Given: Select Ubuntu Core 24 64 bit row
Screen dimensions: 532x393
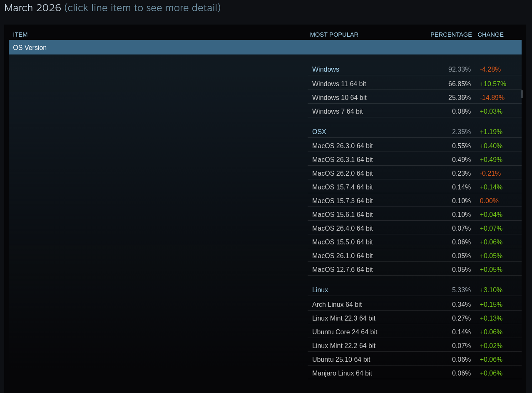Looking at the screenshot, I should point(414,332).
